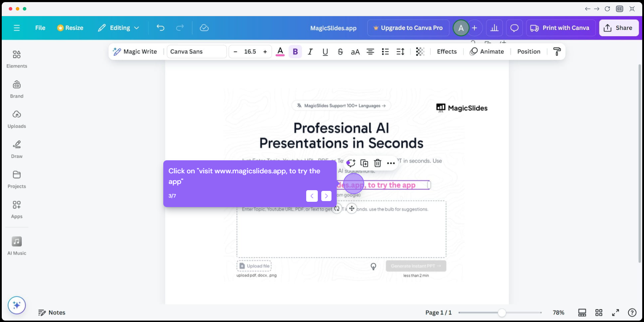644x322 pixels.
Task: Click Upgrade to Canva Pro
Action: [x=408, y=28]
